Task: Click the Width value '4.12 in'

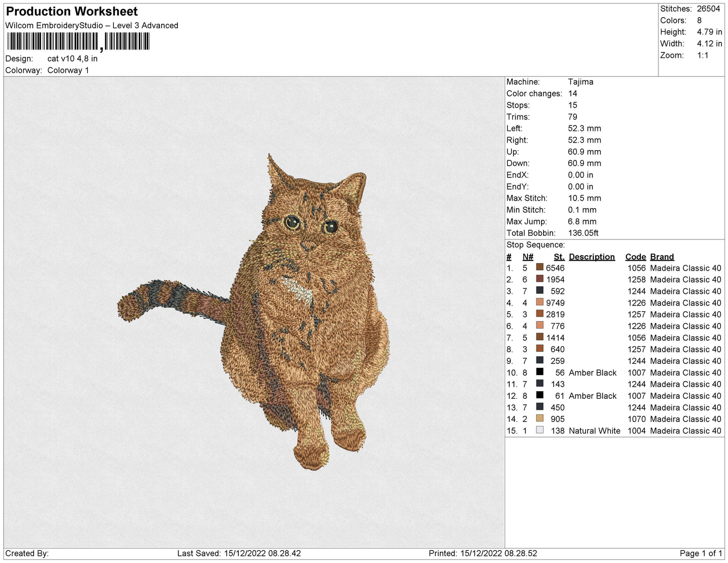Action: (x=710, y=43)
